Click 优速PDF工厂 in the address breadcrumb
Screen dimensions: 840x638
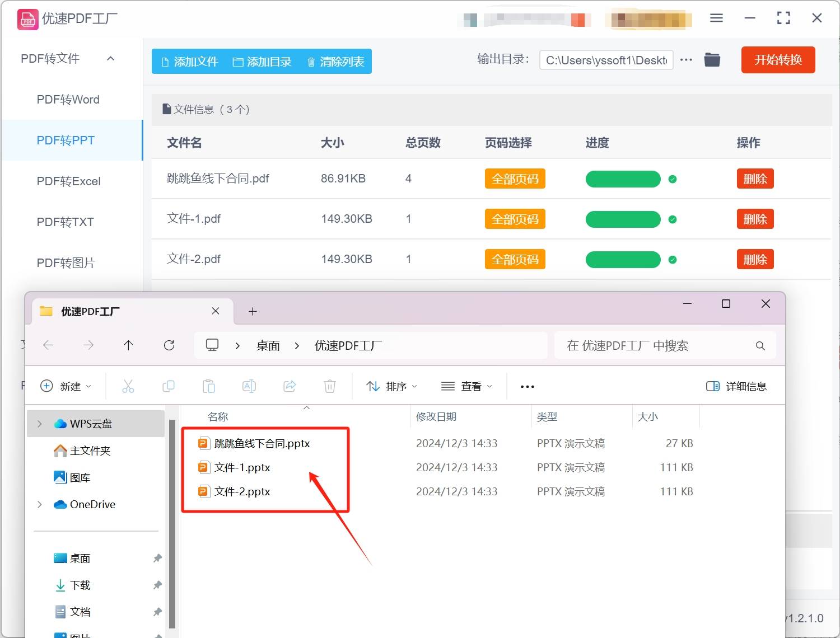[x=348, y=346]
